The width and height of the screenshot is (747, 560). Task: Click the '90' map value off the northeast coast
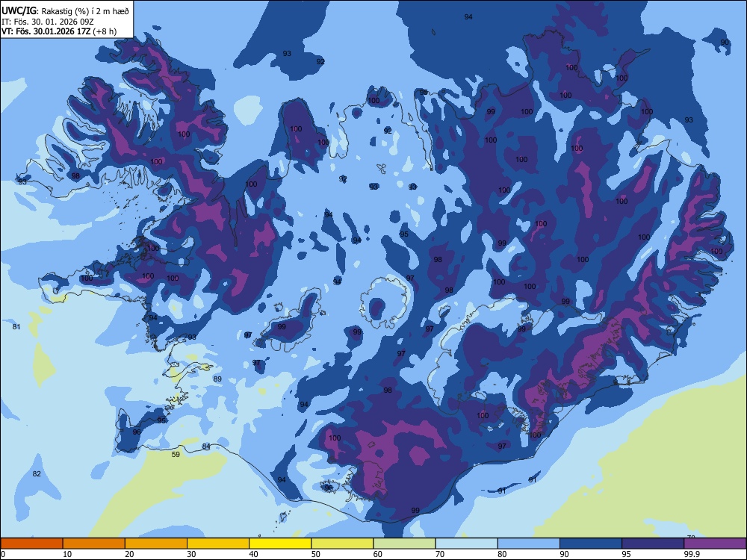pyautogui.click(x=725, y=43)
